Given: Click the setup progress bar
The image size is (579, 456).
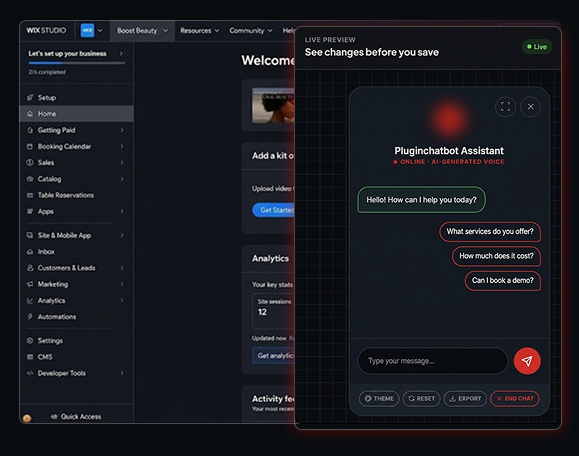Looking at the screenshot, I should pos(77,63).
